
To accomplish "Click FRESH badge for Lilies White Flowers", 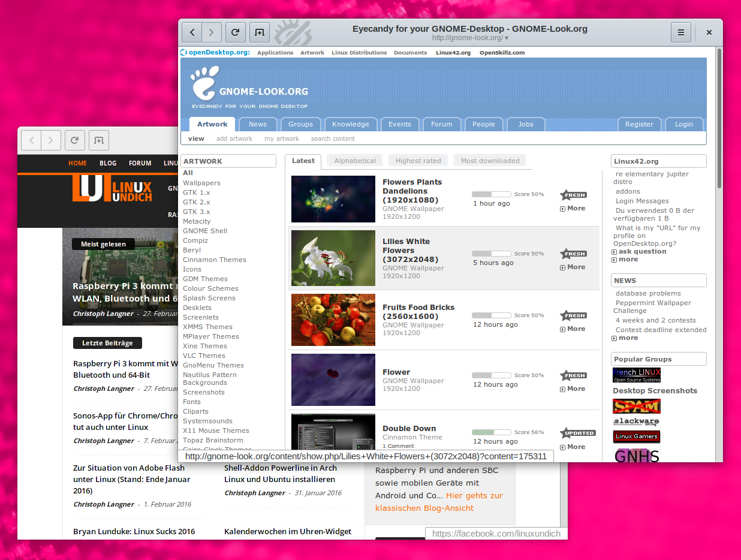I will pos(573,254).
